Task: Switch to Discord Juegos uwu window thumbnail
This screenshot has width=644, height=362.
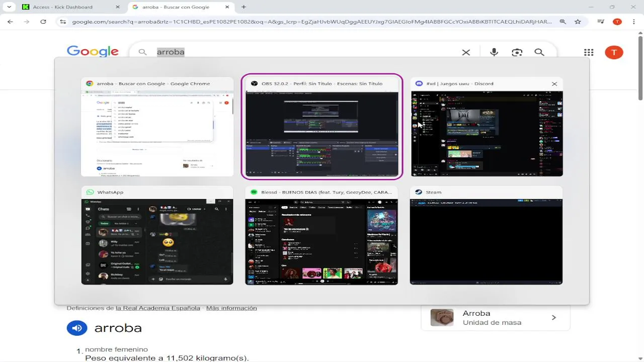Action: (x=487, y=133)
